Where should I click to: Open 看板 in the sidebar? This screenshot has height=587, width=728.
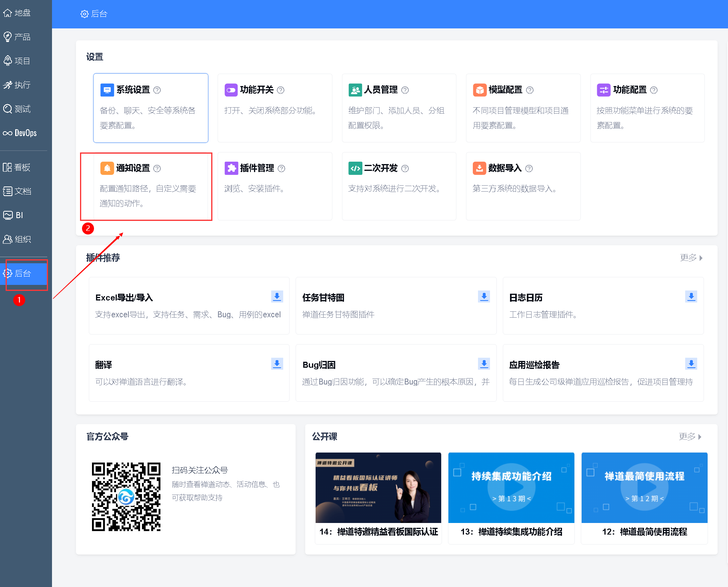point(17,167)
